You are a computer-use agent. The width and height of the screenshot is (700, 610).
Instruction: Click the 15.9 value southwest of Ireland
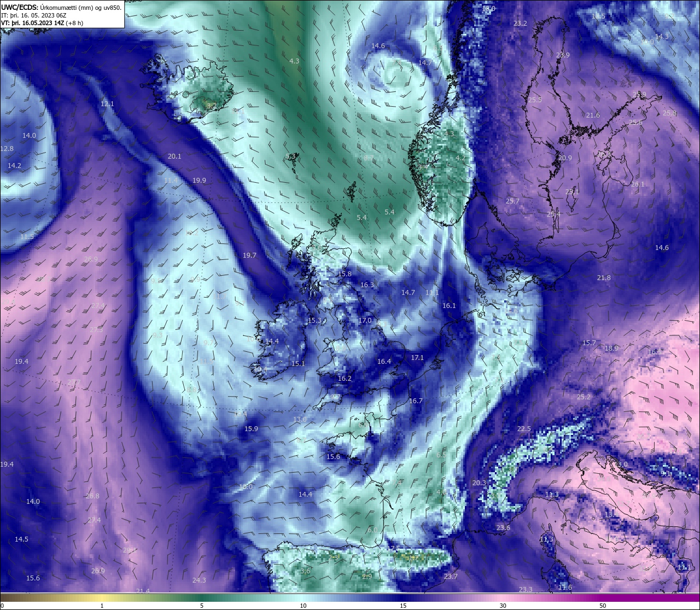[x=251, y=429]
